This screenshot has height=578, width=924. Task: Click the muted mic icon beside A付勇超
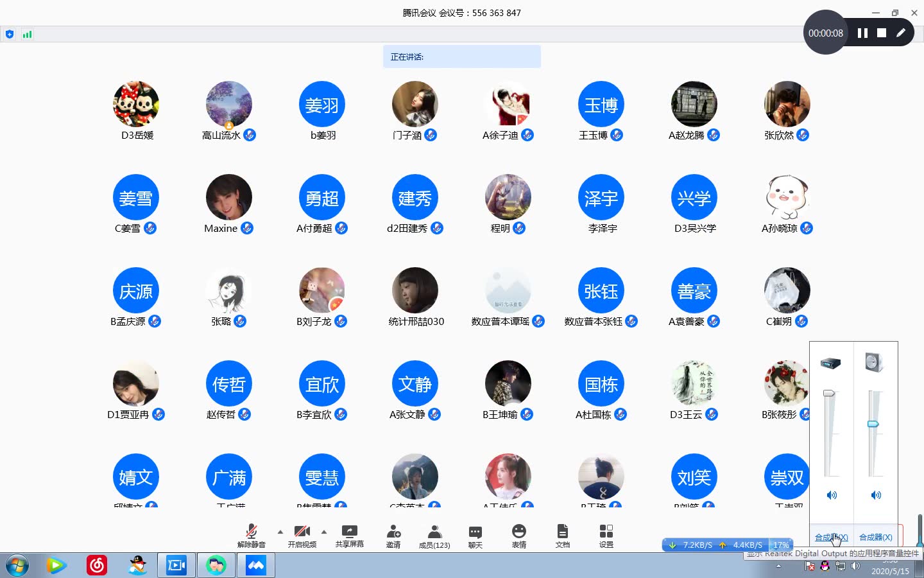pos(341,228)
